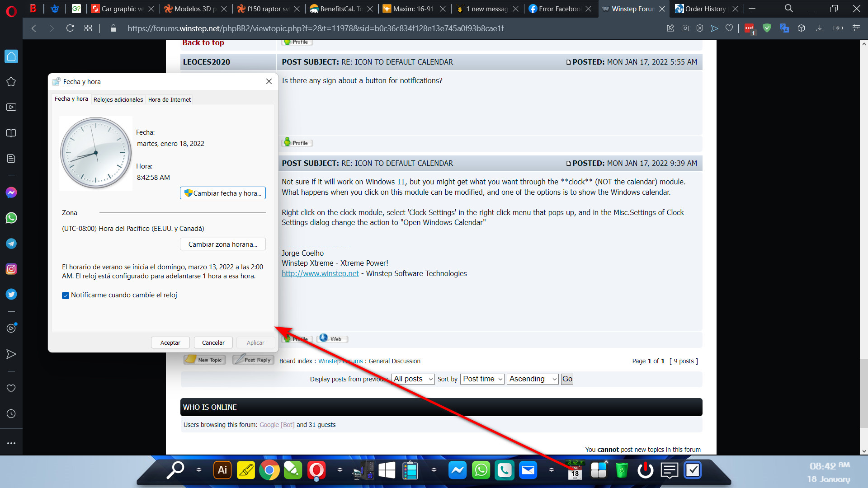Open the Post time sort dropdown

(482, 379)
